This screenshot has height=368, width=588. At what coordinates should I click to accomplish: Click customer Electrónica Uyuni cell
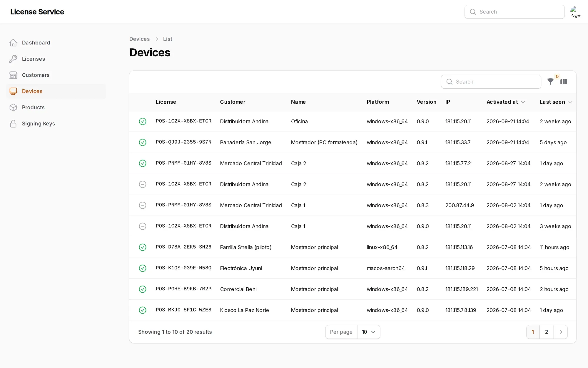click(241, 268)
